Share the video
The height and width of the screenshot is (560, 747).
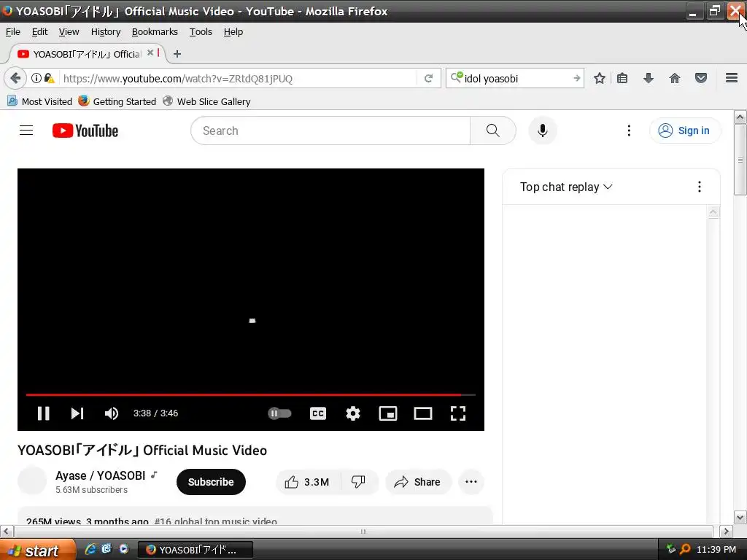tap(417, 482)
